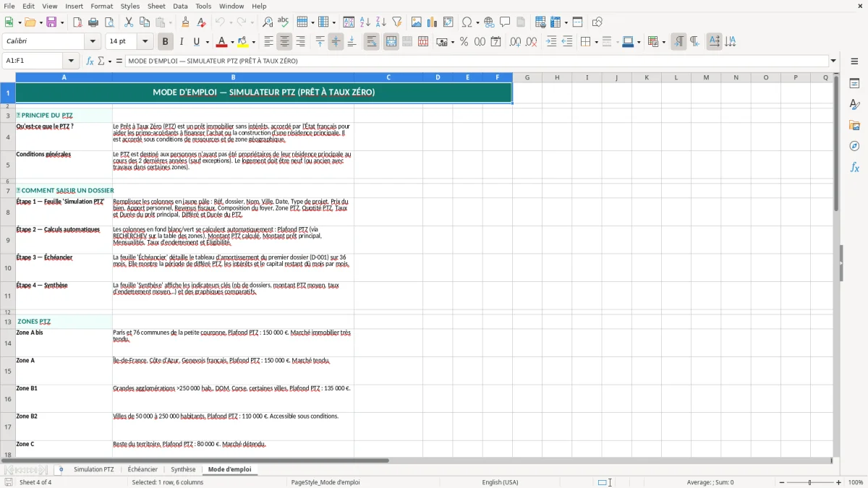Toggle Center Horizontally alignment
The height and width of the screenshot is (488, 868).
284,42
